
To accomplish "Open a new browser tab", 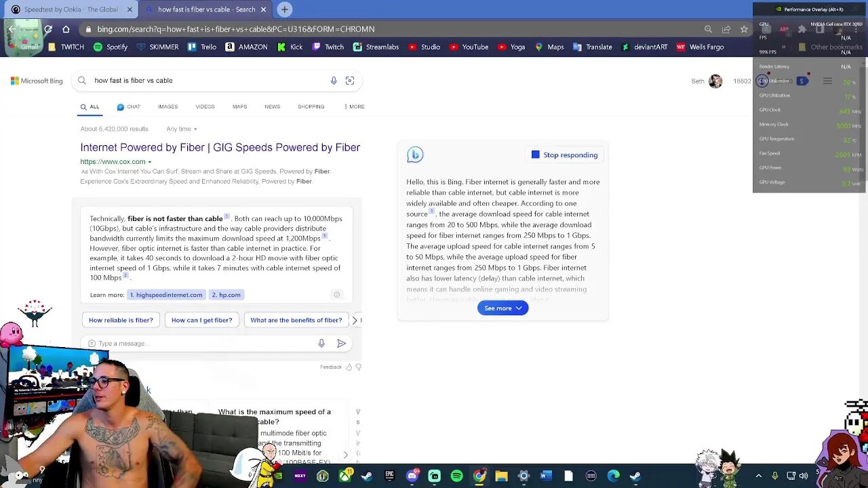I will click(285, 9).
